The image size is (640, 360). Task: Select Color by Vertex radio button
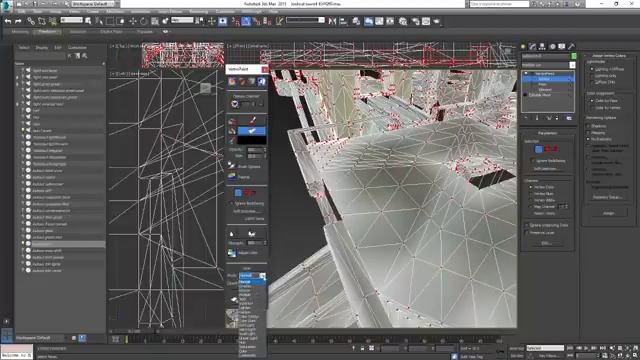tap(592, 108)
